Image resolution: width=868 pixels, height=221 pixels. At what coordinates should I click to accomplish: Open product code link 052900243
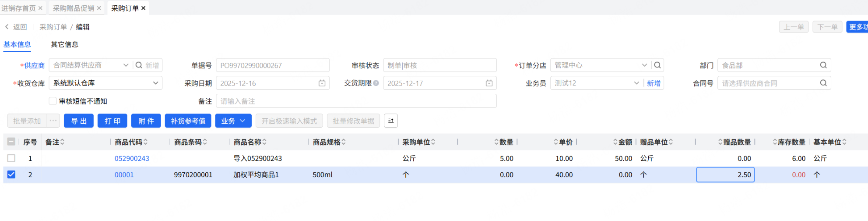coord(132,158)
